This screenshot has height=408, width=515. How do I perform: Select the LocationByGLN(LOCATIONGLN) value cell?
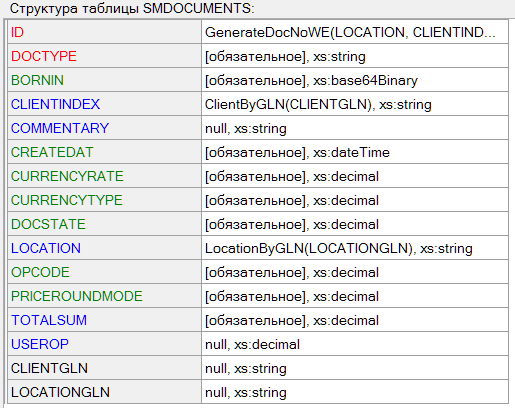point(355,248)
